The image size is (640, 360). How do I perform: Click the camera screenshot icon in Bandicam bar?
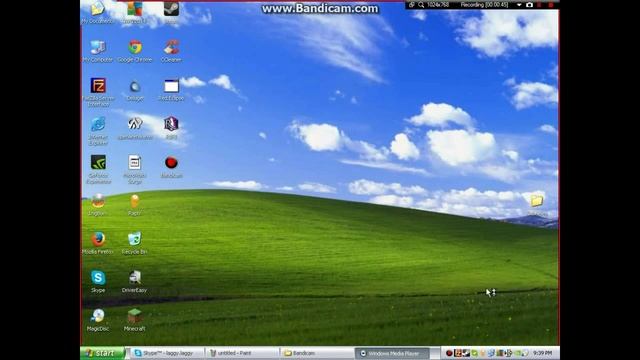529,5
